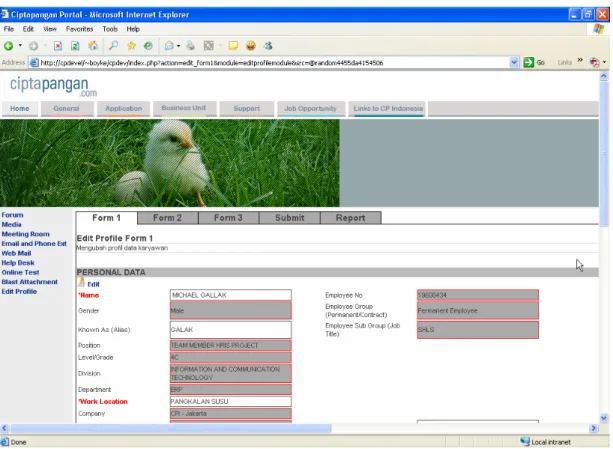Image resolution: width=613 pixels, height=449 pixels.
Task: Click the Back arrow toolbar icon
Action: 8,46
